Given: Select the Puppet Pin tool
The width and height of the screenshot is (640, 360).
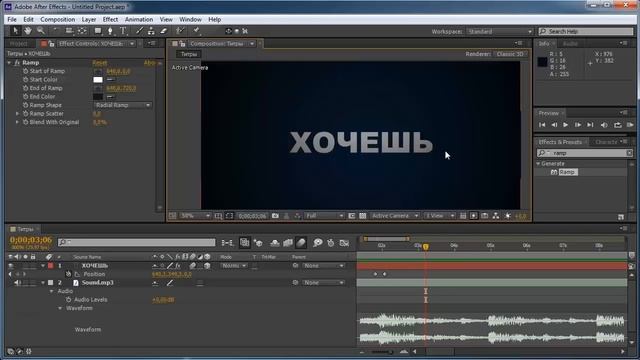Looking at the screenshot, I should [x=196, y=31].
